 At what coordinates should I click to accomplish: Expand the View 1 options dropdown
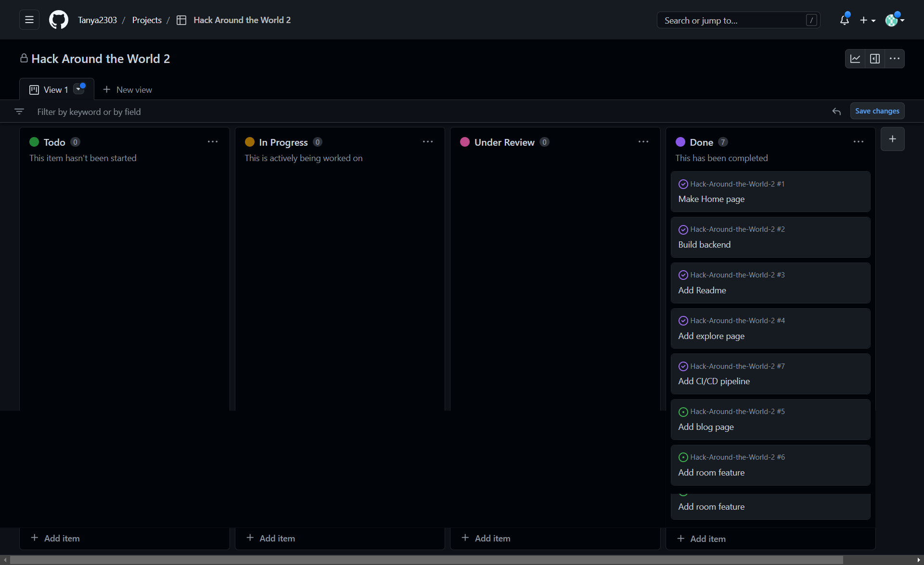point(78,89)
